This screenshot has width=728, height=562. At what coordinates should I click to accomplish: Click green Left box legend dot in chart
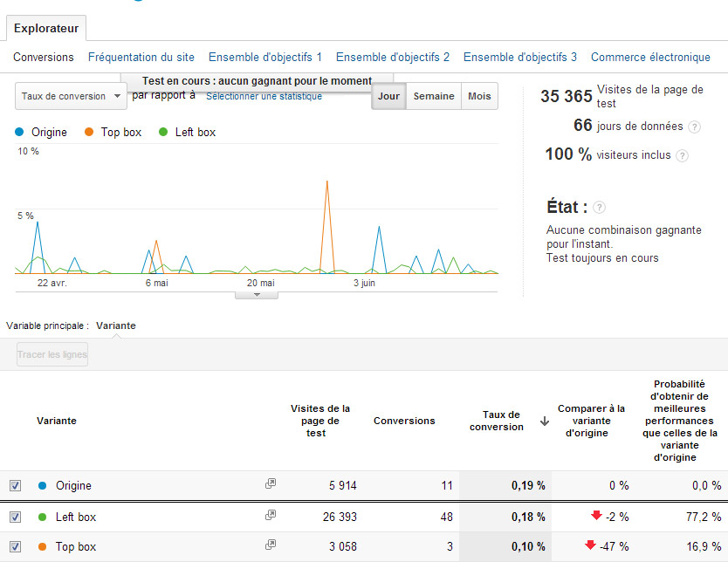pyautogui.click(x=163, y=133)
